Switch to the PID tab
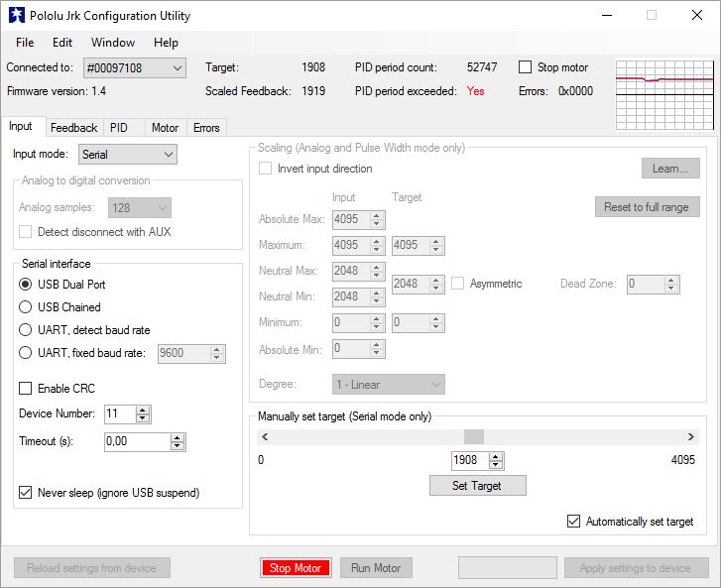 click(x=119, y=128)
